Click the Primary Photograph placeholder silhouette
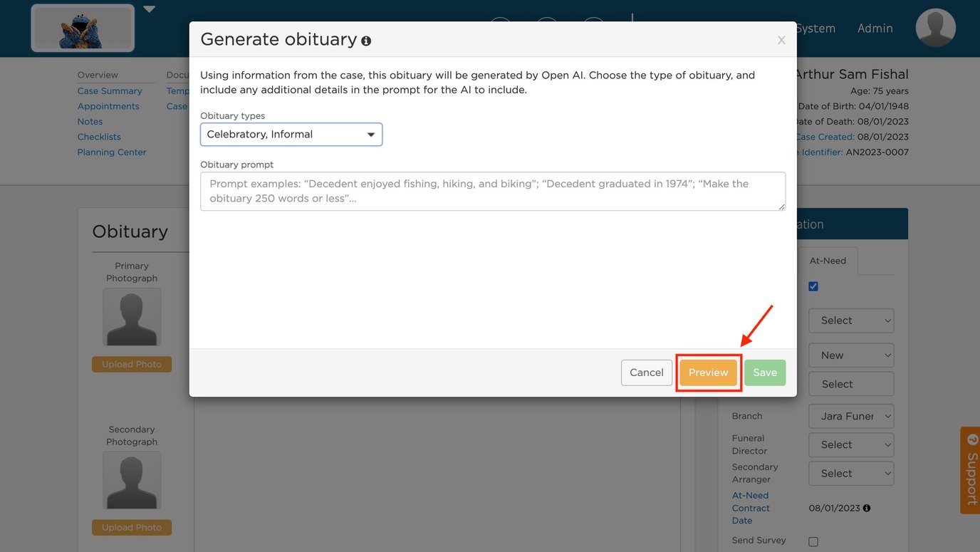The width and height of the screenshot is (980, 552). 132,317
